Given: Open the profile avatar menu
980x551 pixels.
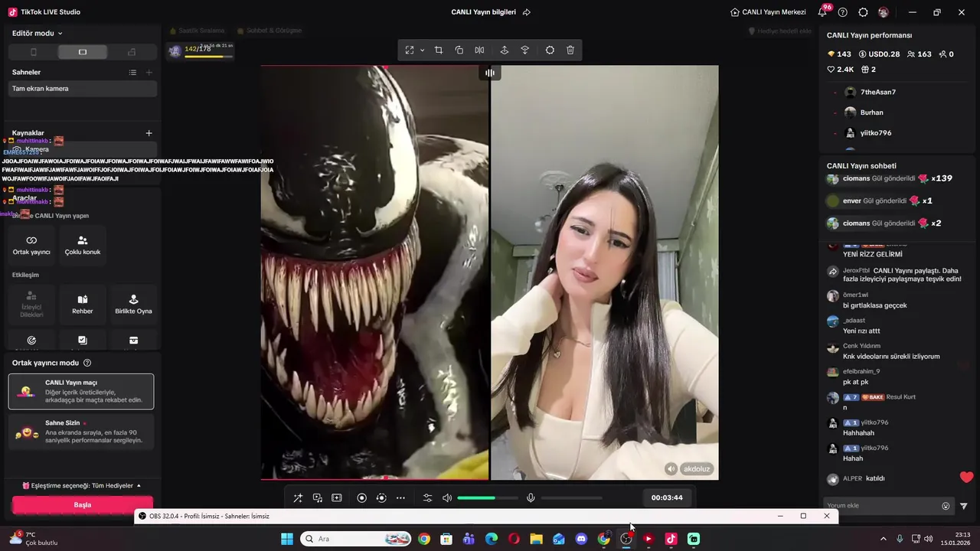Looking at the screenshot, I should 884,12.
